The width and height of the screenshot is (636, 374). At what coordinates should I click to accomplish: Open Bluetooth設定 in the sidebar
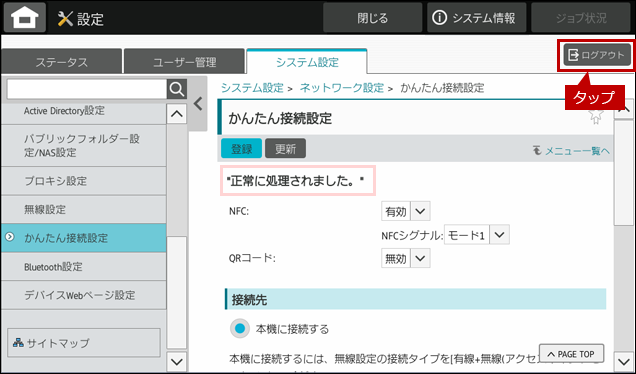coord(84,267)
